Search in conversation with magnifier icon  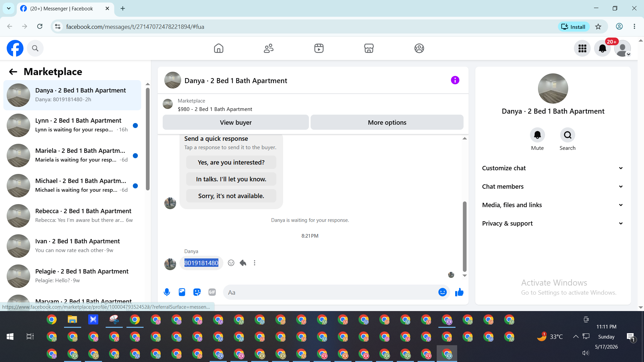click(568, 135)
